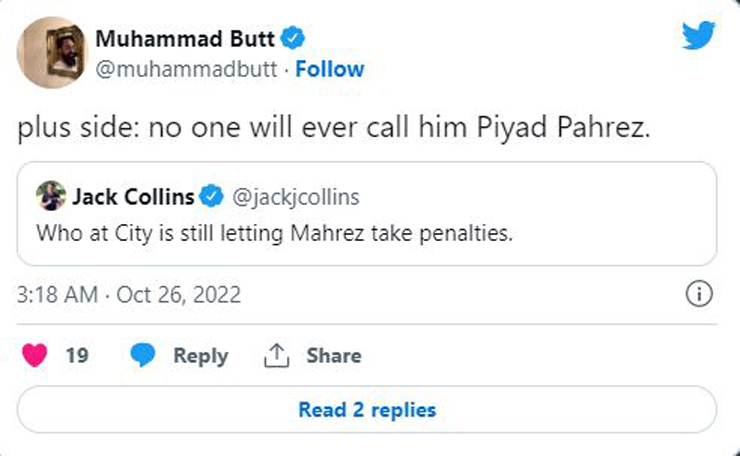Click Jack Collins' verified badge
The height and width of the screenshot is (456, 740).
pyautogui.click(x=212, y=197)
